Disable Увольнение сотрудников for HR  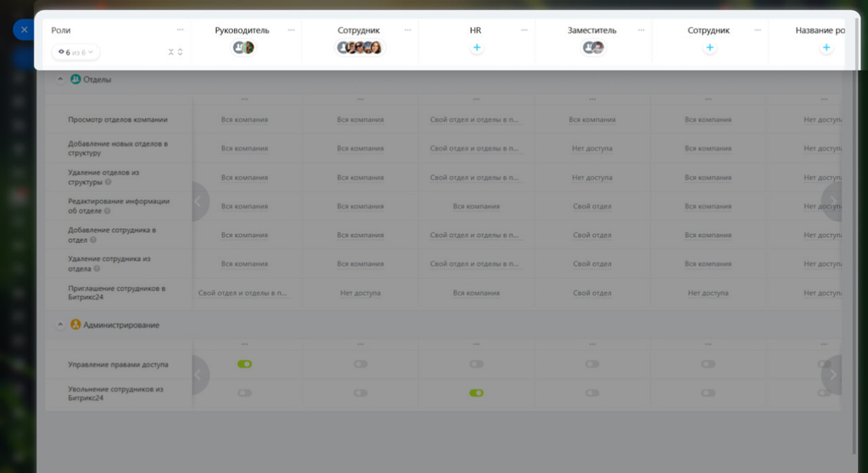point(477,393)
